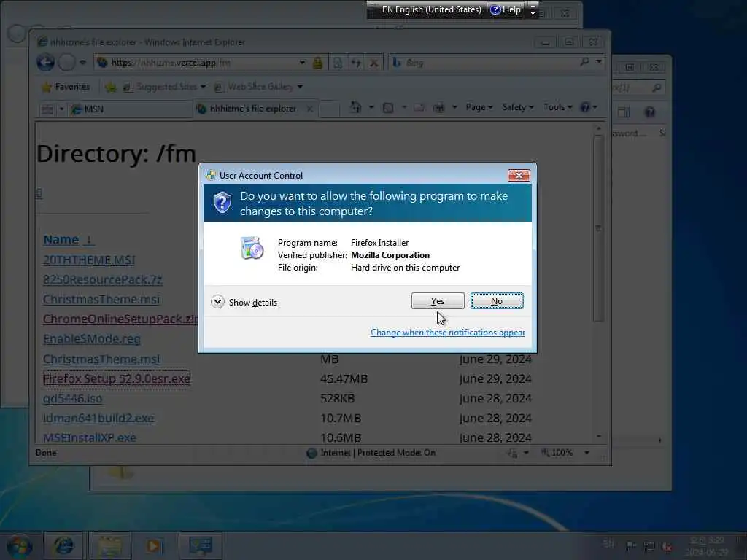The width and height of the screenshot is (747, 560).
Task: Switch to the MSN tab
Action: tap(131, 109)
